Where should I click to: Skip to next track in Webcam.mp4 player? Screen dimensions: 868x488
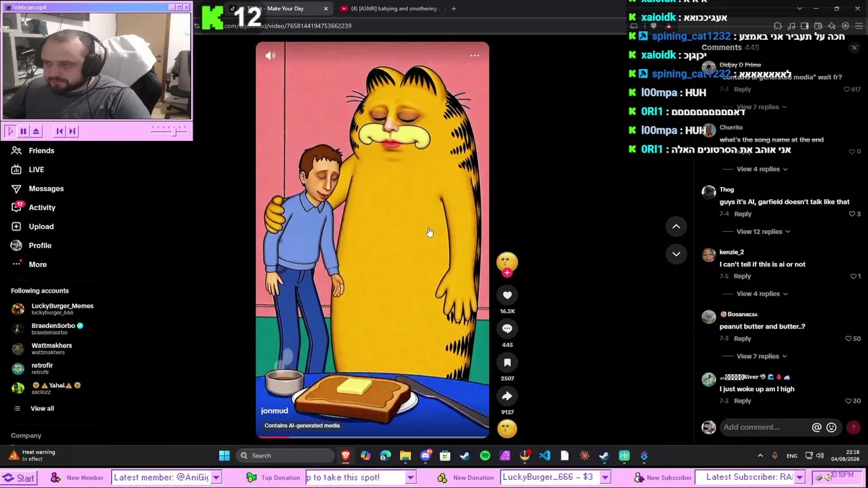[73, 131]
